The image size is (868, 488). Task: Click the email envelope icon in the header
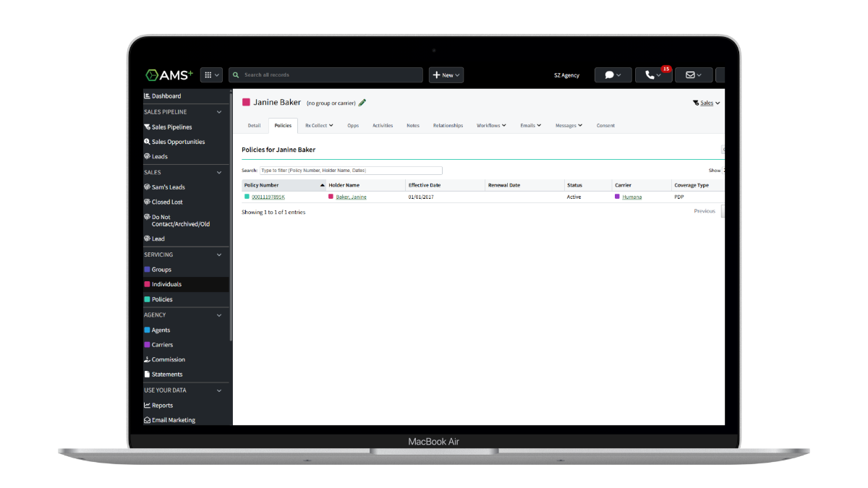(690, 74)
